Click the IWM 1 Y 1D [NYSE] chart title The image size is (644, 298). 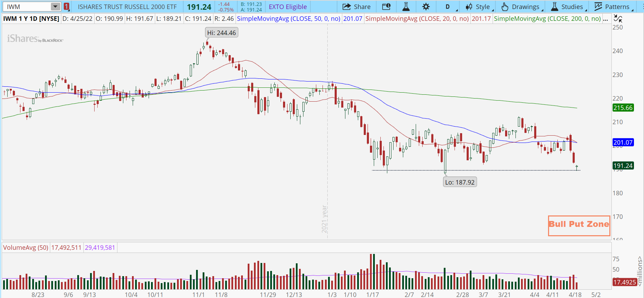click(x=31, y=19)
